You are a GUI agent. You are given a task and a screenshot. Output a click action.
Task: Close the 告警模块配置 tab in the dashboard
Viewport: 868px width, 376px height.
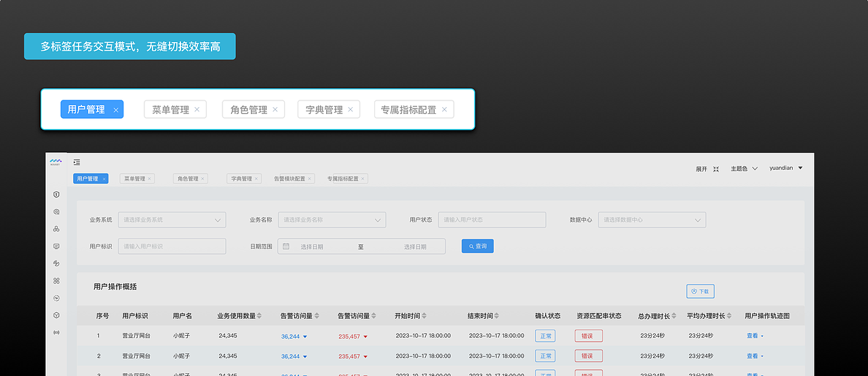click(310, 179)
